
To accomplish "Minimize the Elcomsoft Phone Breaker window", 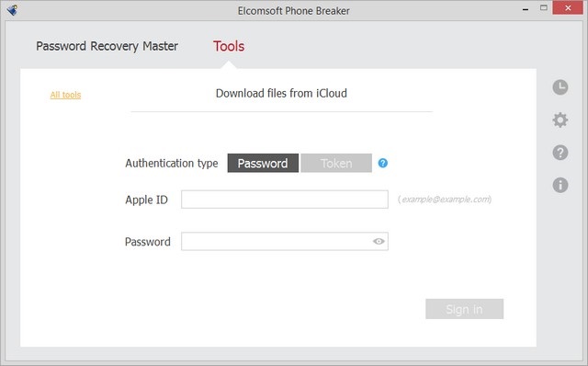I will click(x=526, y=8).
